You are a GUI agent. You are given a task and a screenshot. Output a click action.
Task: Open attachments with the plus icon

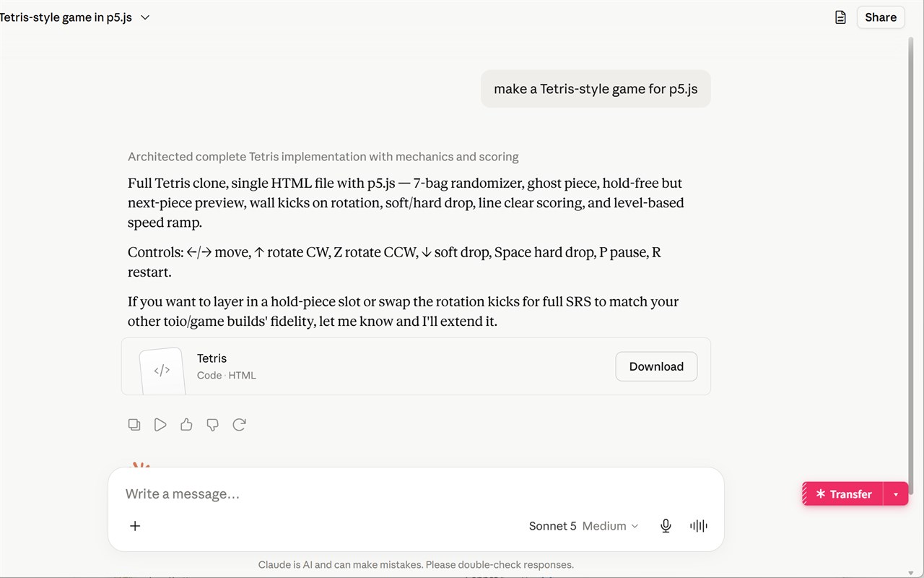135,526
